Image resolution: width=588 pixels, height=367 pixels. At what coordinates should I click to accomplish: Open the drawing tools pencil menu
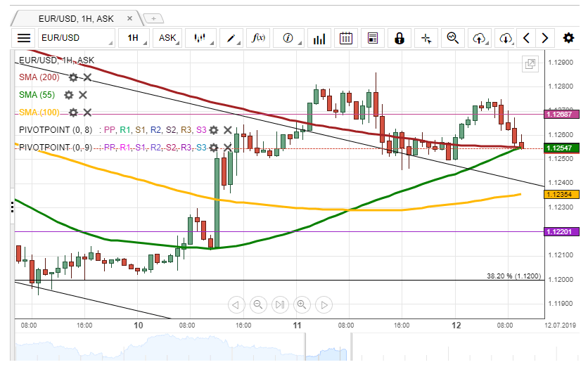click(x=231, y=38)
